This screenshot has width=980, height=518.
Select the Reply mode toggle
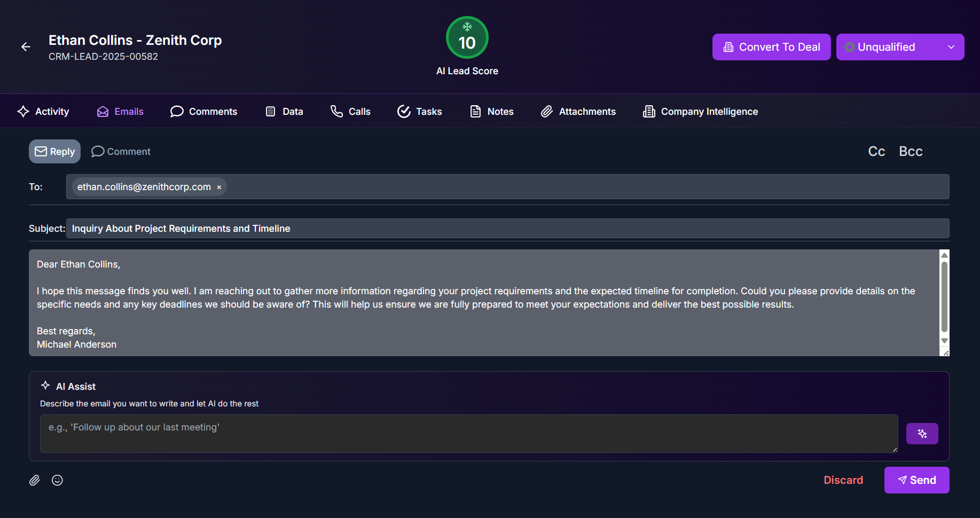tap(55, 152)
